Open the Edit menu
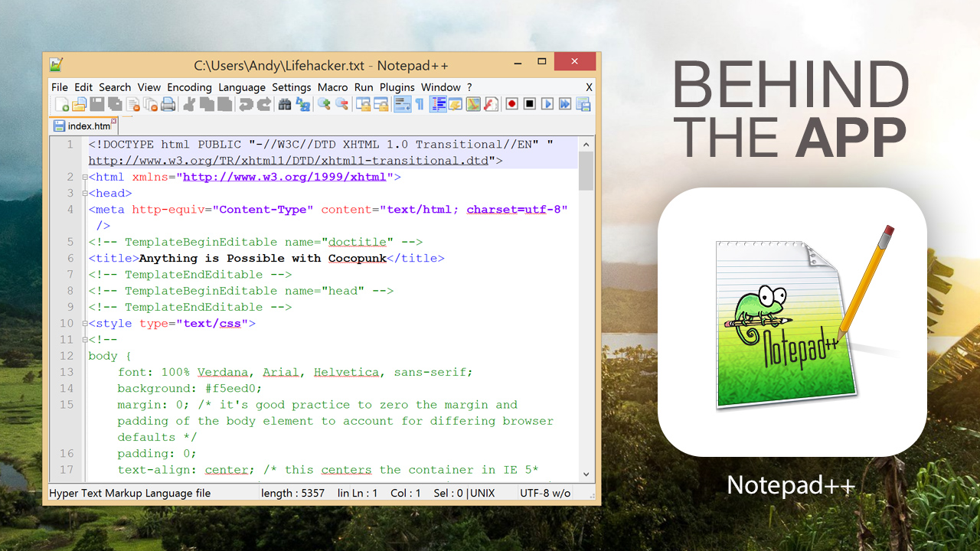Image resolution: width=980 pixels, height=551 pixels. pyautogui.click(x=83, y=87)
